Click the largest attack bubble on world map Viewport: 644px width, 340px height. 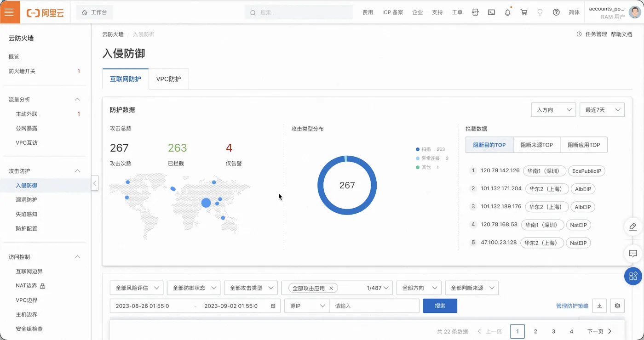[206, 203]
